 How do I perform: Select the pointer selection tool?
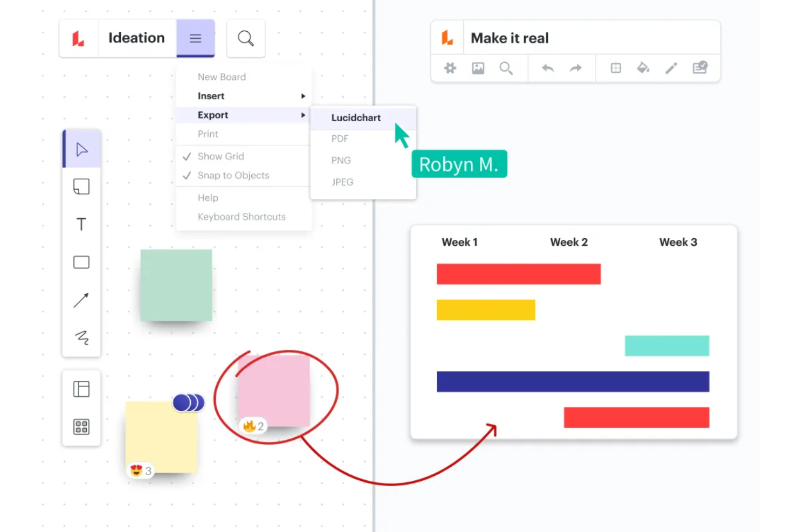[81, 149]
